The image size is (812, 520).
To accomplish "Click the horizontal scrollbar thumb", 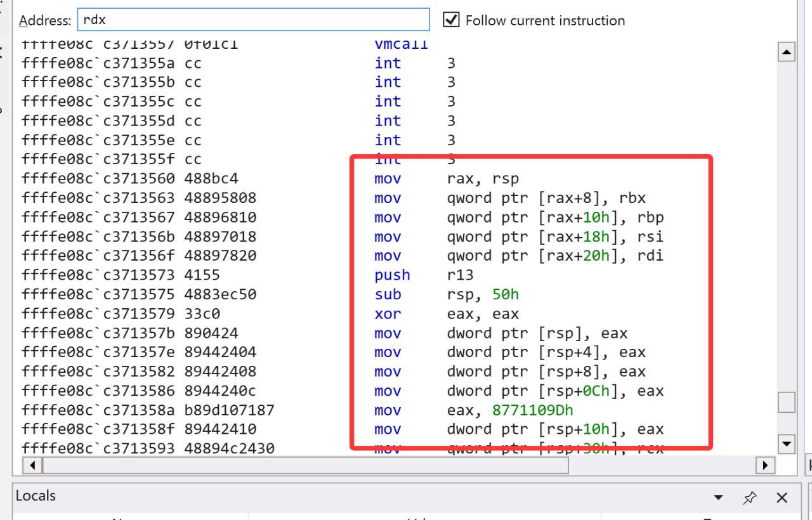I will click(x=304, y=465).
